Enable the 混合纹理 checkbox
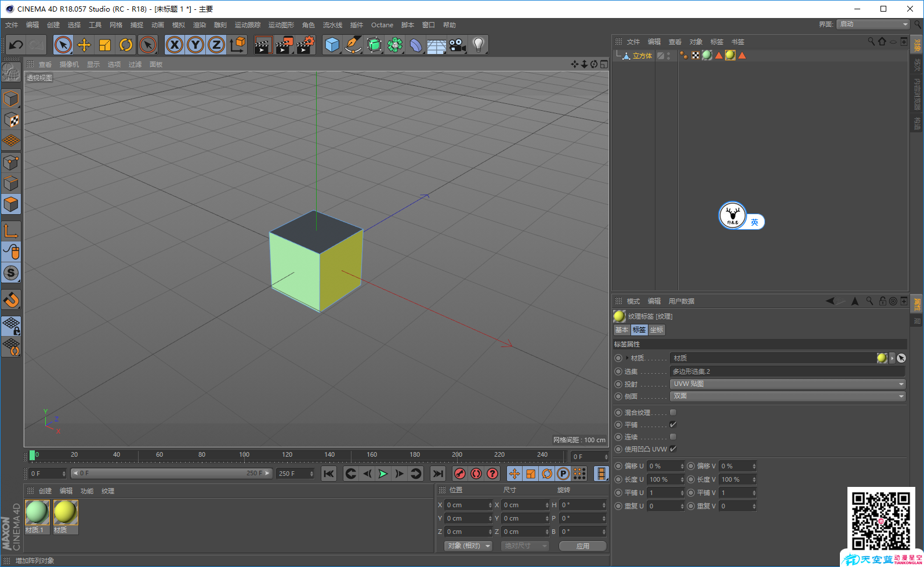 pos(673,412)
